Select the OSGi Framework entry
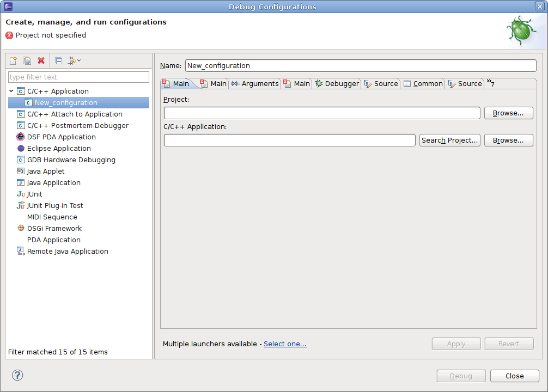The image size is (548, 392). coord(54,229)
